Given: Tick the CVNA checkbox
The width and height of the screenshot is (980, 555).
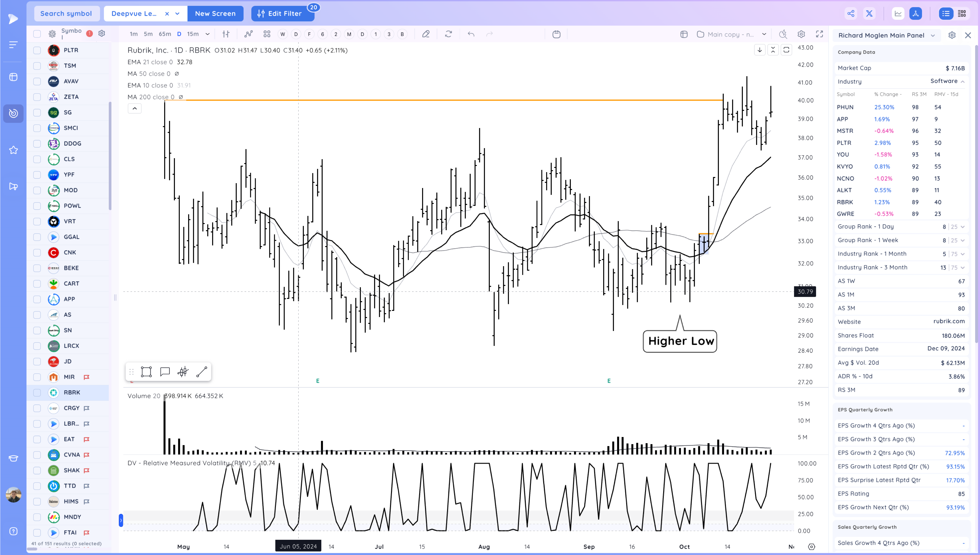Looking at the screenshot, I should [x=37, y=455].
